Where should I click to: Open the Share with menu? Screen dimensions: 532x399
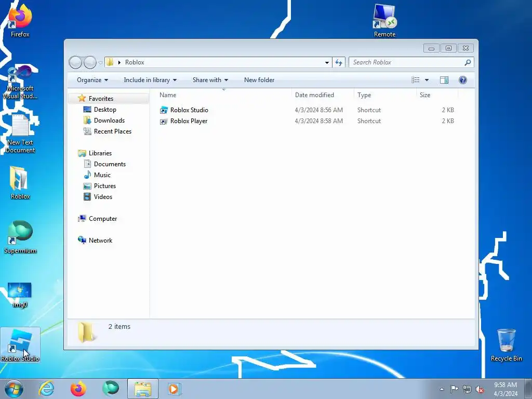point(210,80)
